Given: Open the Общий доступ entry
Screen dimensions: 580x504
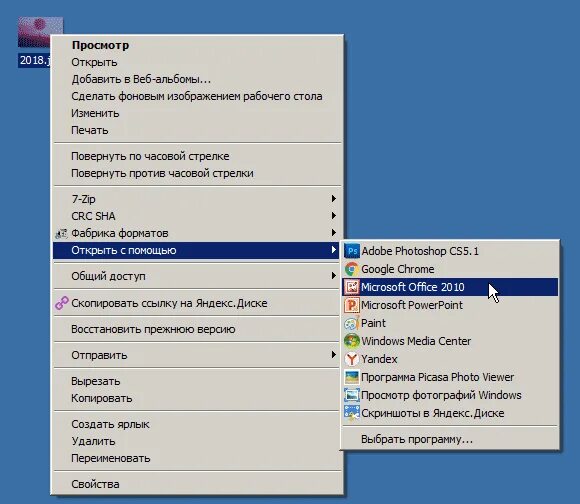Looking at the screenshot, I should (x=197, y=276).
